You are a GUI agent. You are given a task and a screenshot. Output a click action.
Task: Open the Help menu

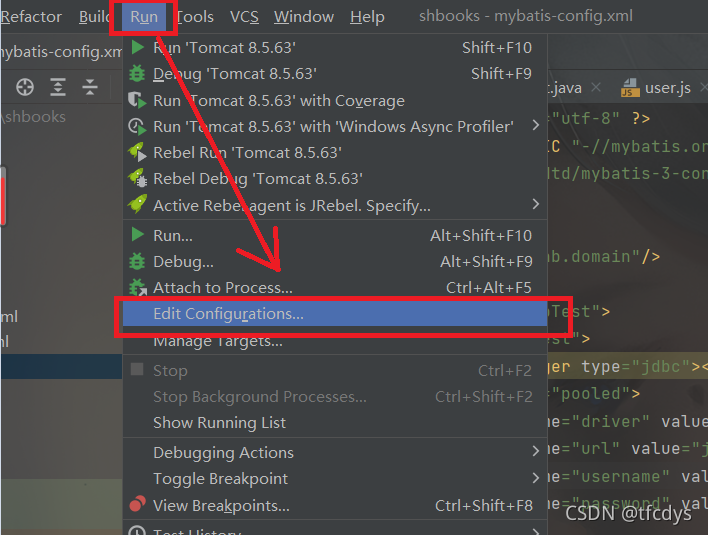[x=367, y=17]
